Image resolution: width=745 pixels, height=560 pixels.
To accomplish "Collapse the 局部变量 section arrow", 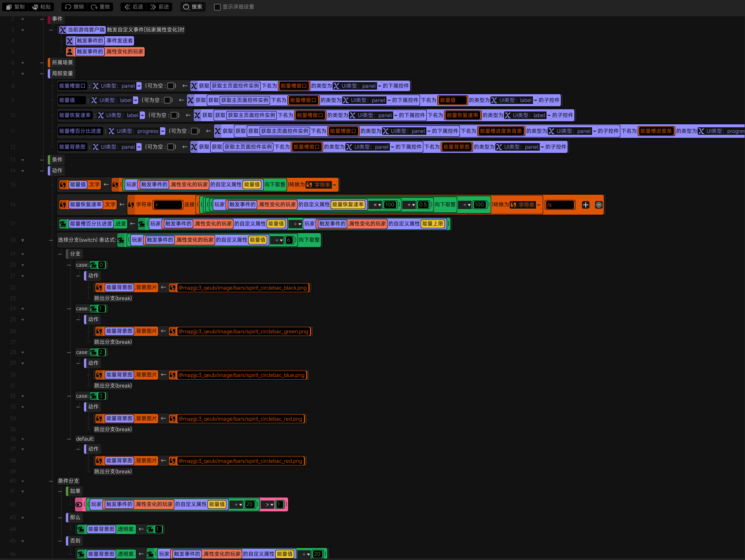I will (23, 74).
